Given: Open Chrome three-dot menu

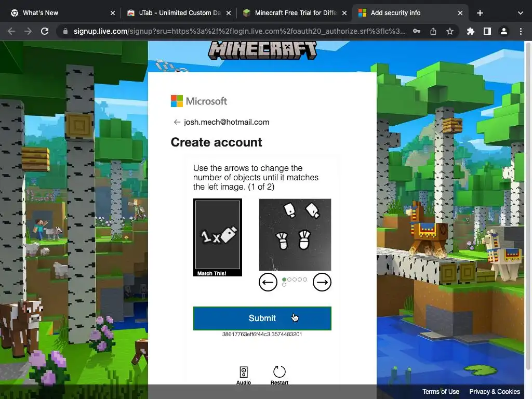Looking at the screenshot, I should [521, 31].
